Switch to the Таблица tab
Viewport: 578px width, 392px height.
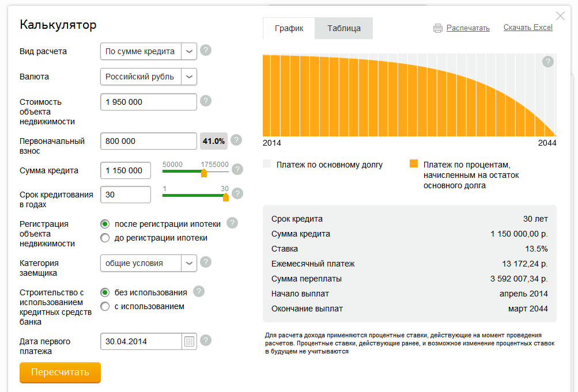(343, 28)
